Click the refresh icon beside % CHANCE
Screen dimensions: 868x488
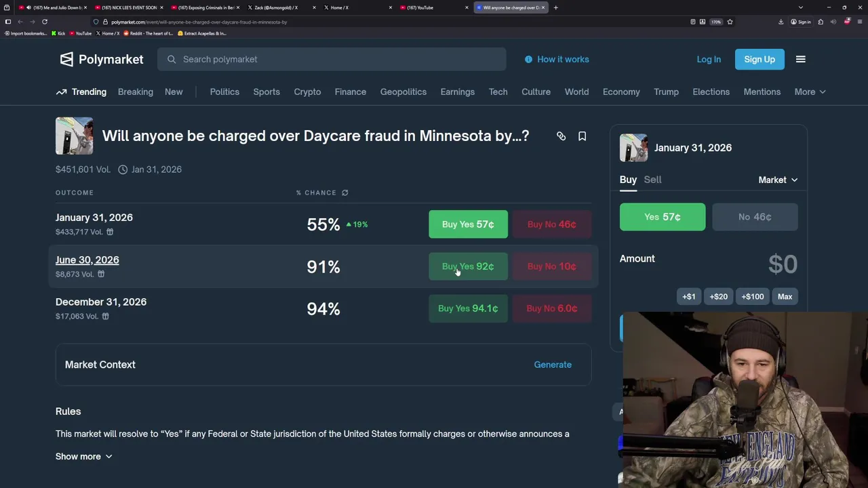[344, 192]
